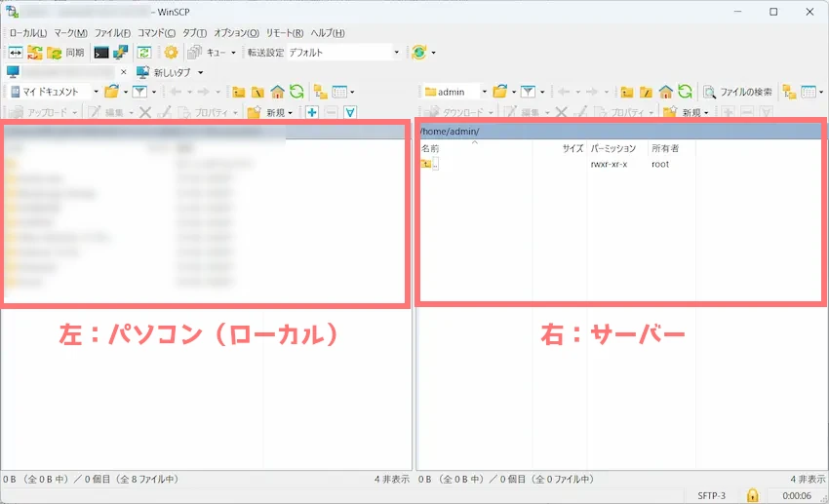Click the local panel select files plus icon
Image resolution: width=829 pixels, height=504 pixels.
311,112
